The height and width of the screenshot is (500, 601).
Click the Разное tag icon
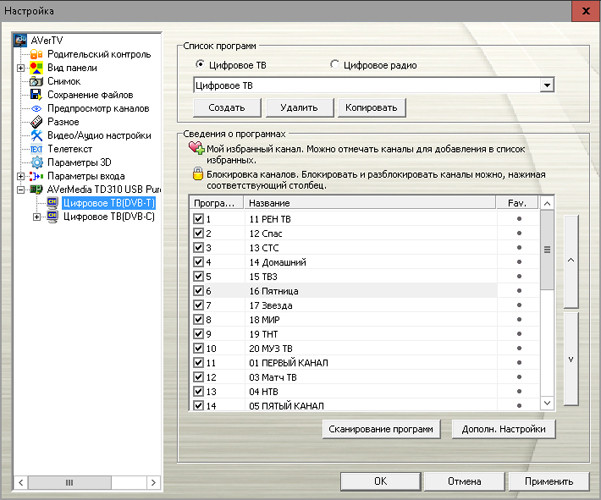tap(37, 121)
